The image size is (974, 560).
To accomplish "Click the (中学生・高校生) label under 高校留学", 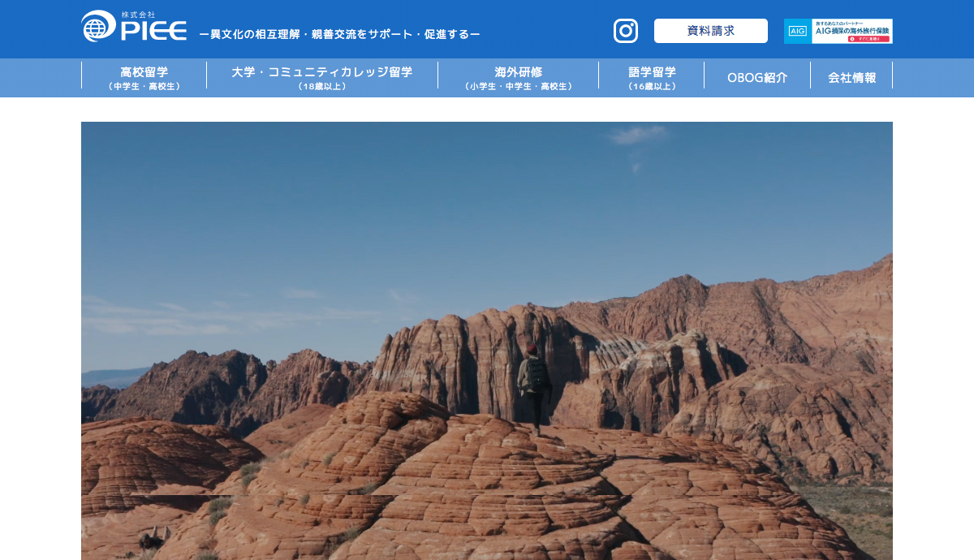I will pyautogui.click(x=143, y=84).
